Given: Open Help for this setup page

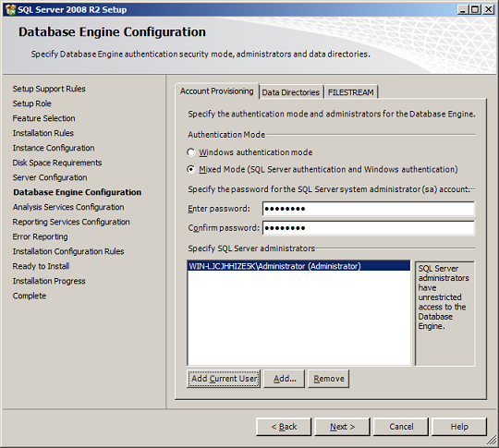Looking at the screenshot, I should point(459,427).
